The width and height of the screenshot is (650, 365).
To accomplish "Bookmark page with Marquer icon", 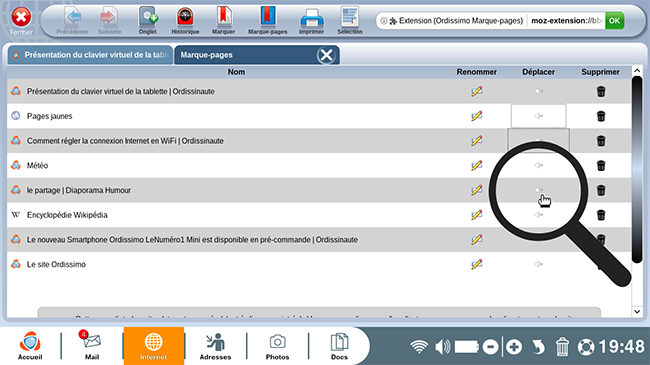I will click(223, 20).
